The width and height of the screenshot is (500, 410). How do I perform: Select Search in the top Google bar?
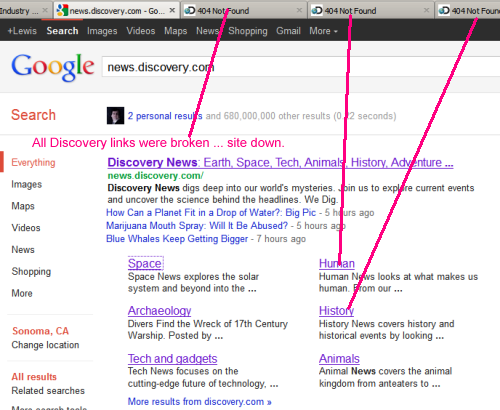[x=62, y=31]
